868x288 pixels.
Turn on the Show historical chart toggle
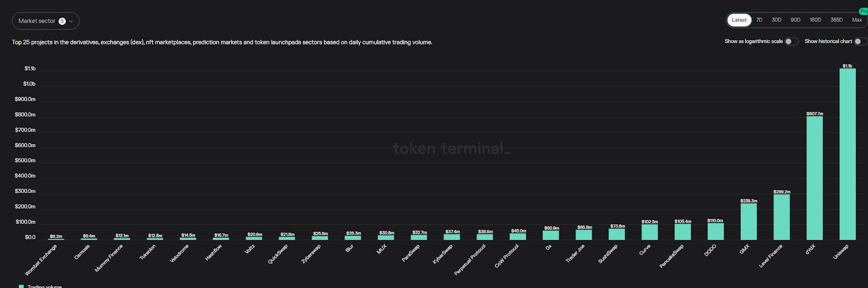(860, 41)
